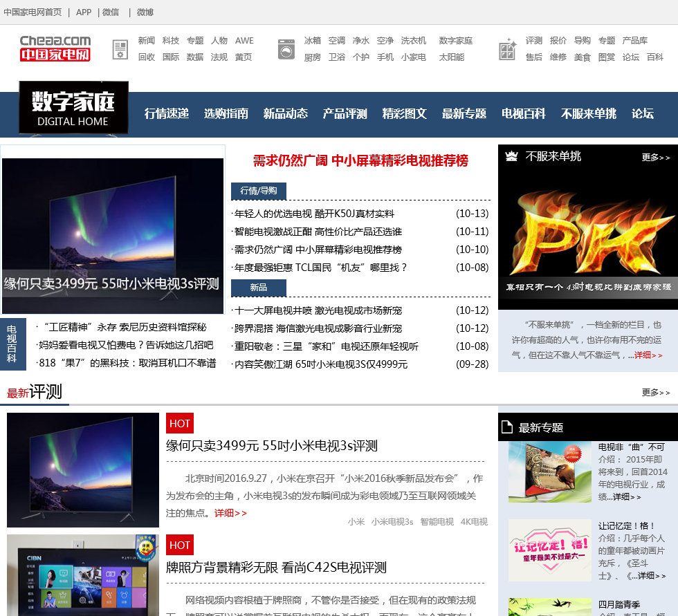
Task: Open the 百科 link in the header
Action: coord(655,57)
